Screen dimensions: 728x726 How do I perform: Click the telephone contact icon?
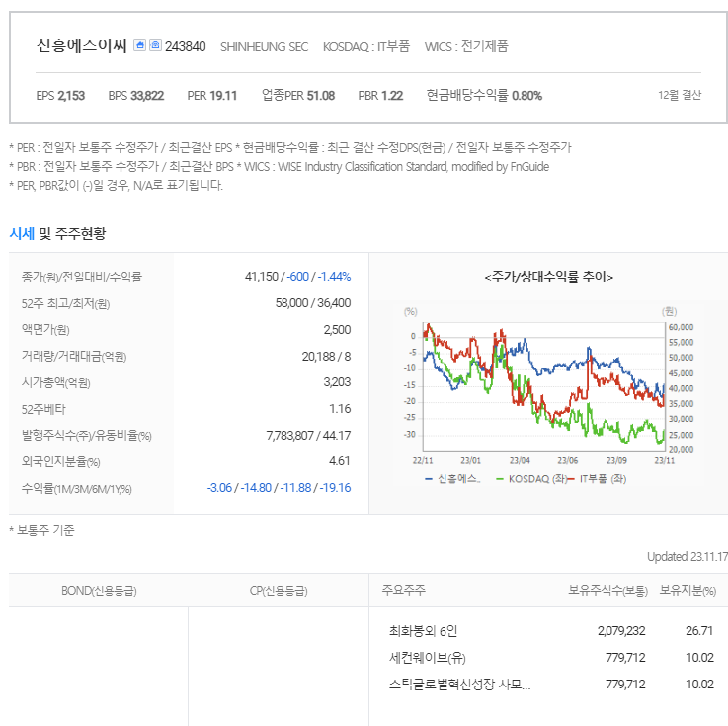click(x=155, y=45)
